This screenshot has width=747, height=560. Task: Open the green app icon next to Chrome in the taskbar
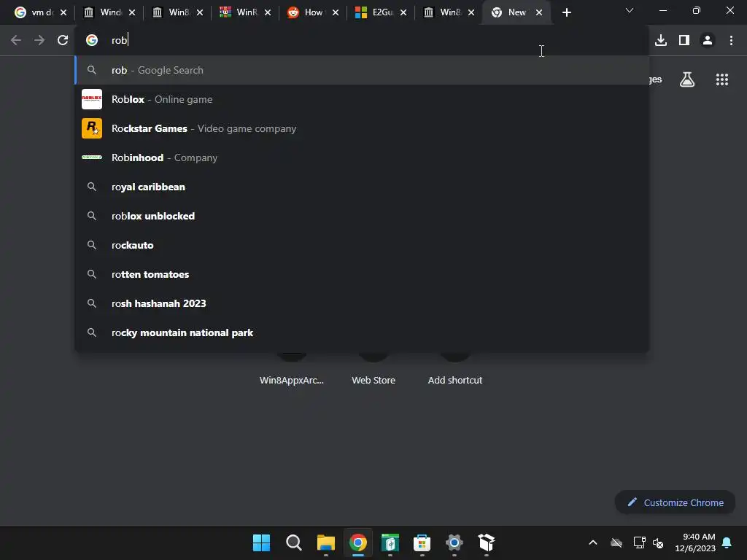click(390, 542)
